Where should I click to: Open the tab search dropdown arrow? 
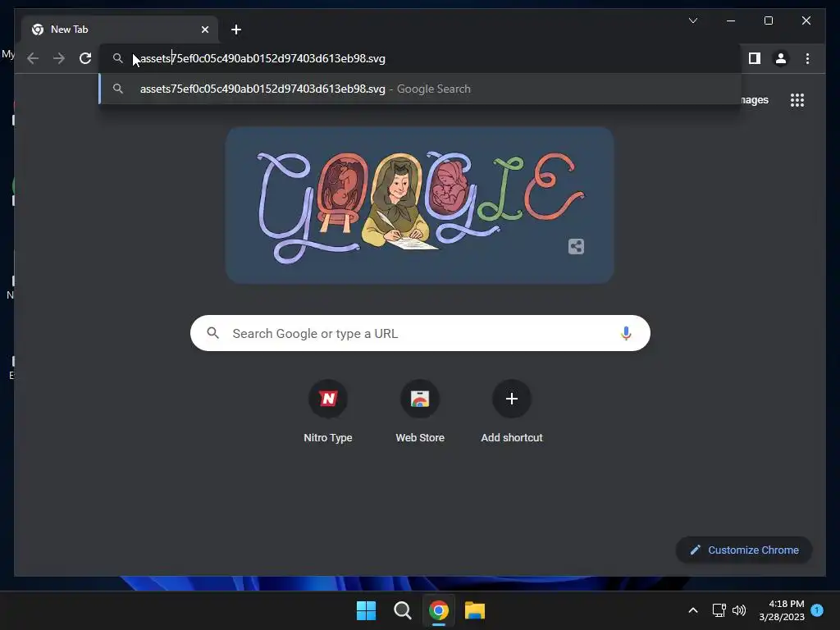(693, 21)
